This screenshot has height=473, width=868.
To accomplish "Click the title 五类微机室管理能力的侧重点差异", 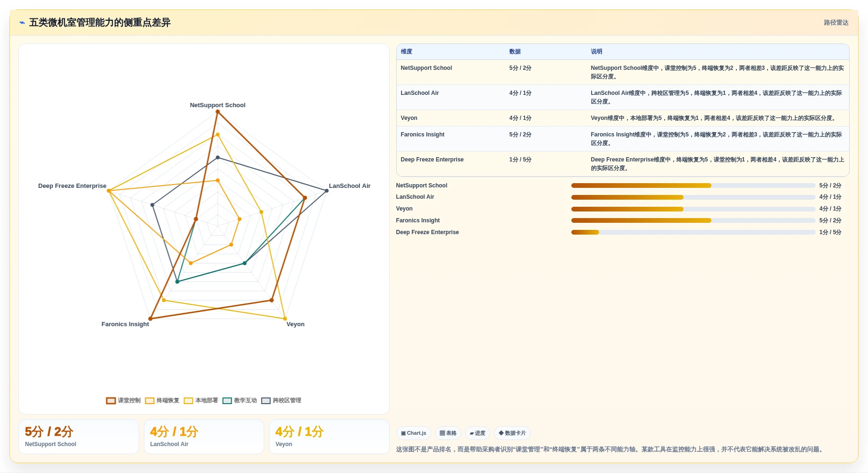I will [x=100, y=23].
